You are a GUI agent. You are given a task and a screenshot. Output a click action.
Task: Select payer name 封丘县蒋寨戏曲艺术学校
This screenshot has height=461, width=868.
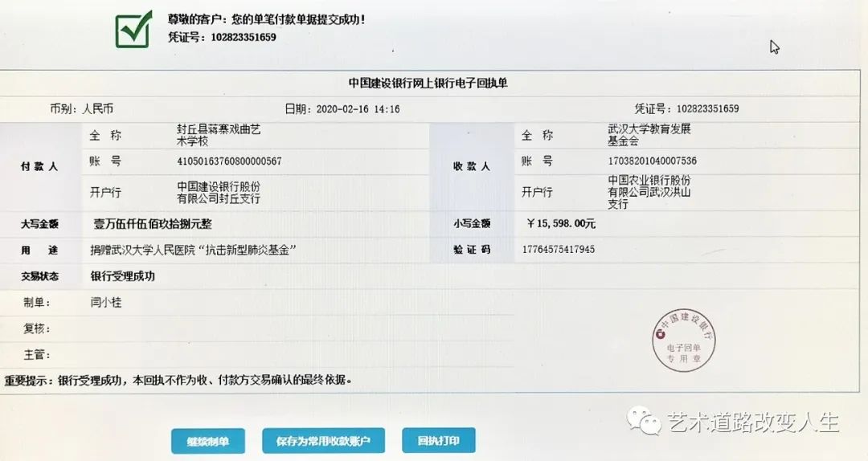click(218, 135)
